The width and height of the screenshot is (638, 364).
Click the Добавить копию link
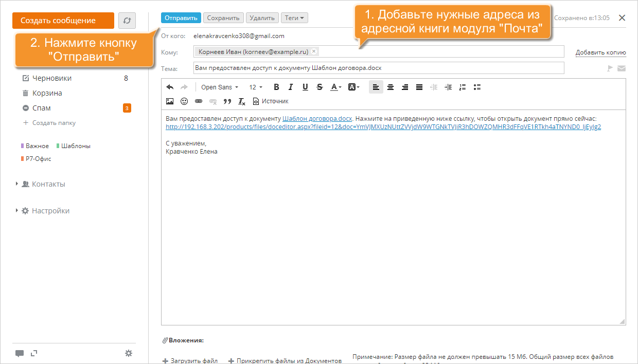(x=600, y=52)
